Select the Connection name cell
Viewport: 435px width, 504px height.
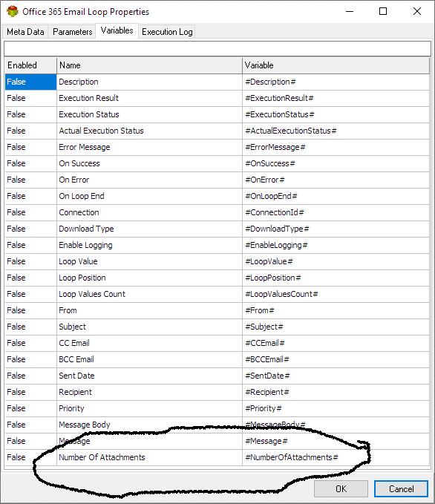(x=149, y=212)
